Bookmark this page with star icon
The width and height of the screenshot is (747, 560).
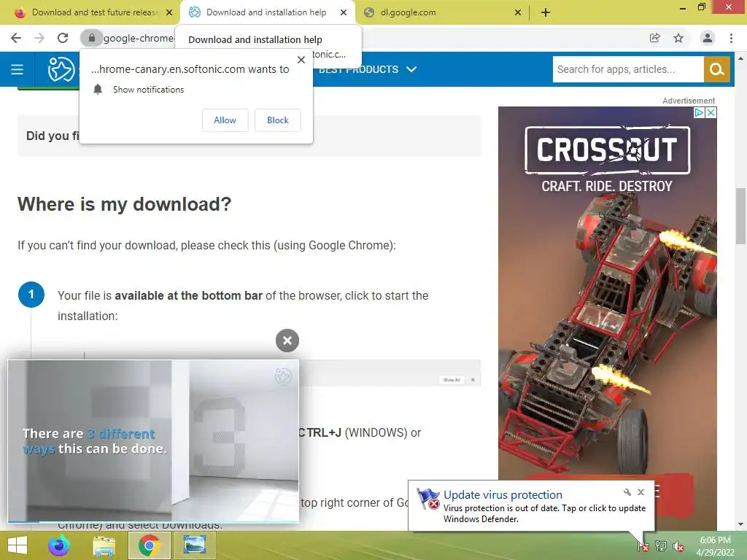click(x=678, y=38)
